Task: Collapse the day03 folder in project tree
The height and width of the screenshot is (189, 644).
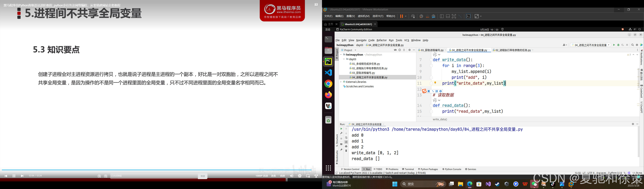Action: 344,59
